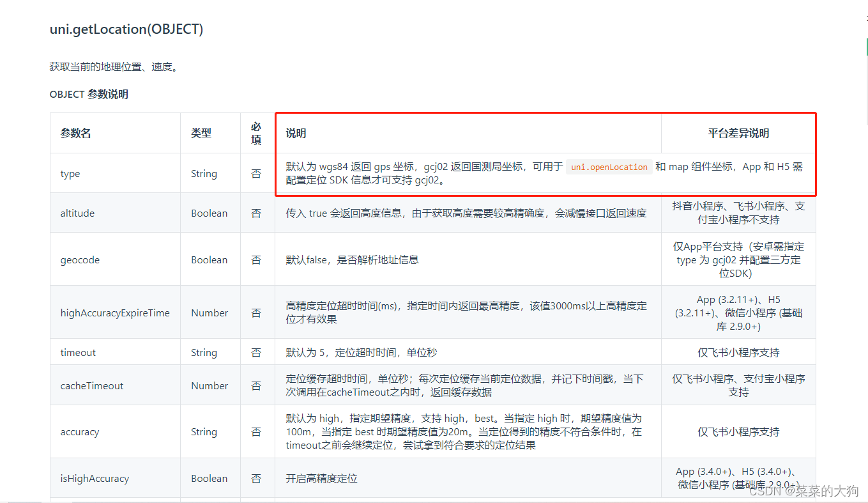The width and height of the screenshot is (868, 503).
Task: Click the 默认为 wgs84 返回 gps 坐标 description
Action: 544,173
